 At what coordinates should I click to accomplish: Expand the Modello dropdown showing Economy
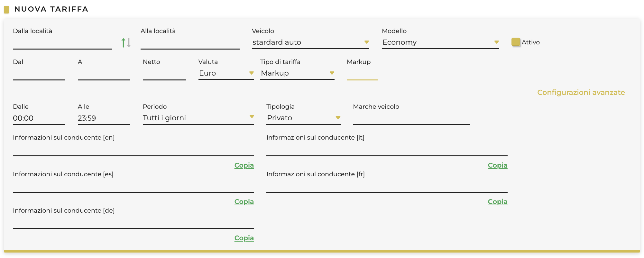(440, 42)
